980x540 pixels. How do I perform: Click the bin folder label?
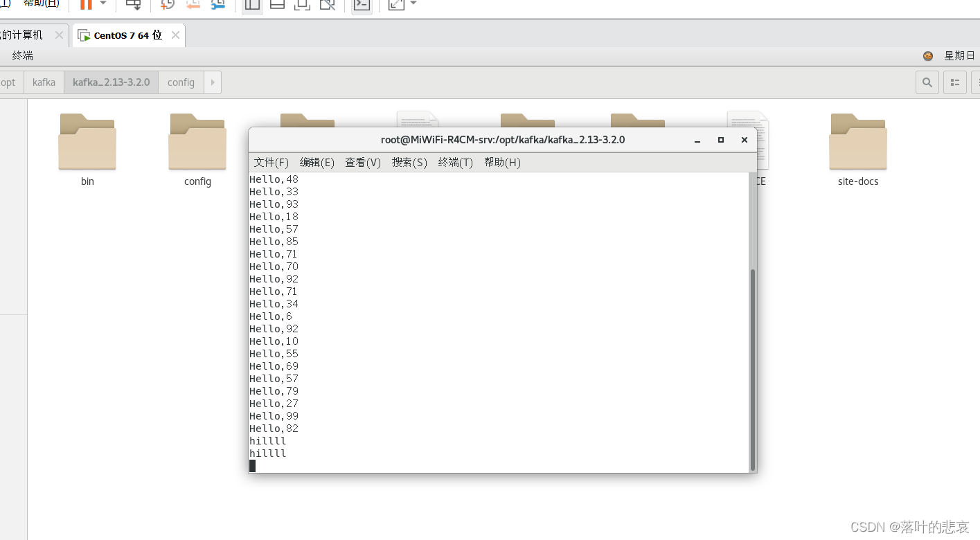(87, 181)
